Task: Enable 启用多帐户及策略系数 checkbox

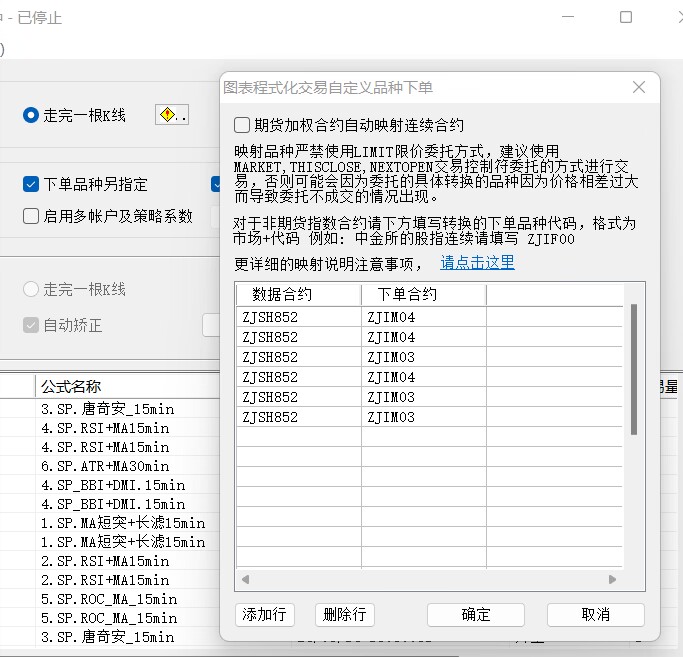Action: [30, 216]
